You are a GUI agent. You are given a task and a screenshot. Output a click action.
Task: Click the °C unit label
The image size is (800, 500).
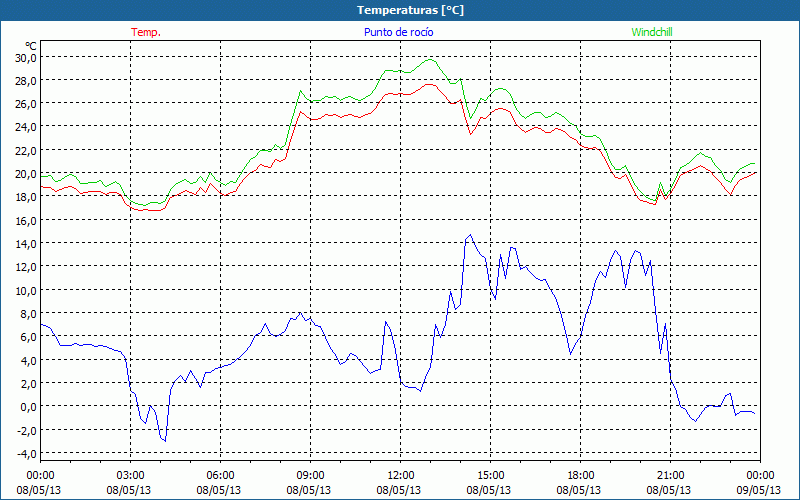click(31, 46)
